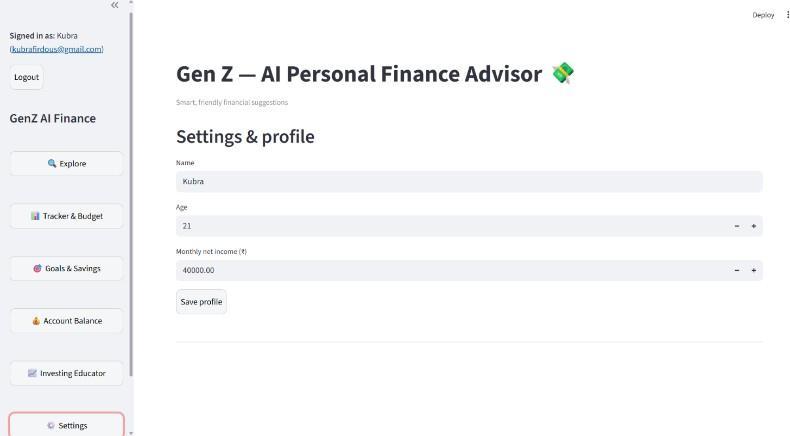
Task: Click inside the Age number field
Action: 450,226
